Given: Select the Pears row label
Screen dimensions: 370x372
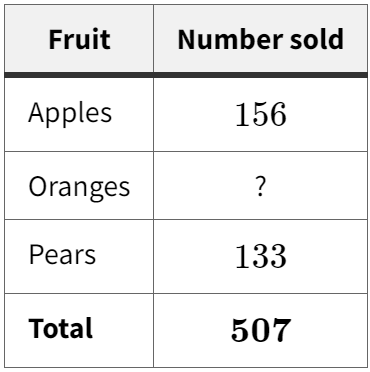Looking at the screenshot, I should click(62, 255).
